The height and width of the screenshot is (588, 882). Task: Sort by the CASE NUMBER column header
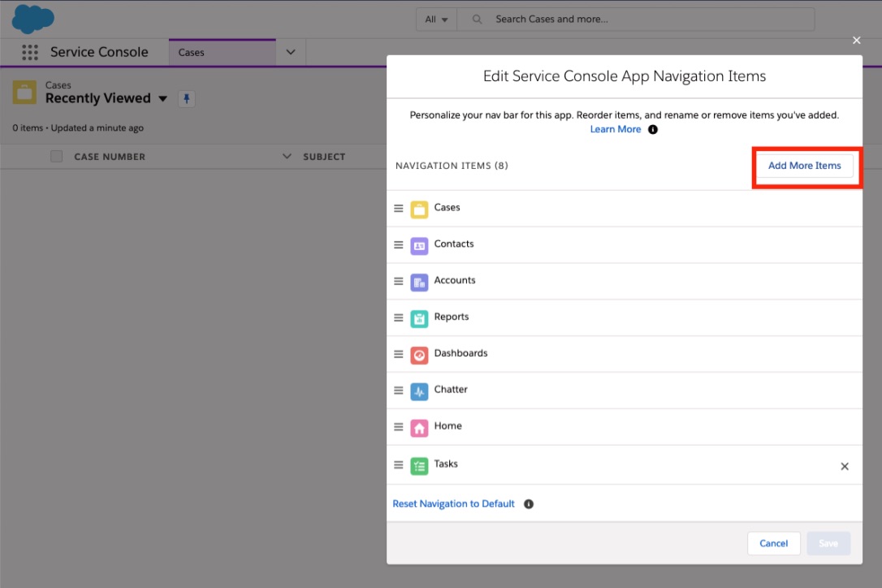tap(110, 157)
